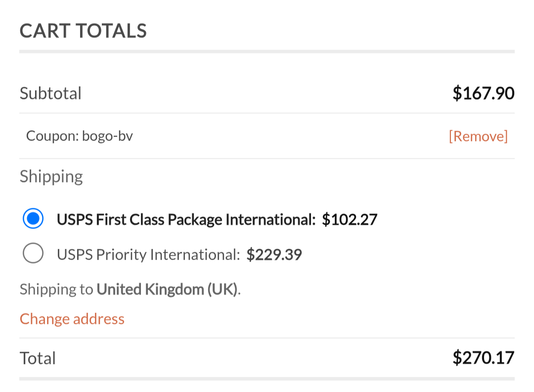Screen dimensions: 534x392
Task: Click the USPS Priority International label text
Action: click(148, 255)
